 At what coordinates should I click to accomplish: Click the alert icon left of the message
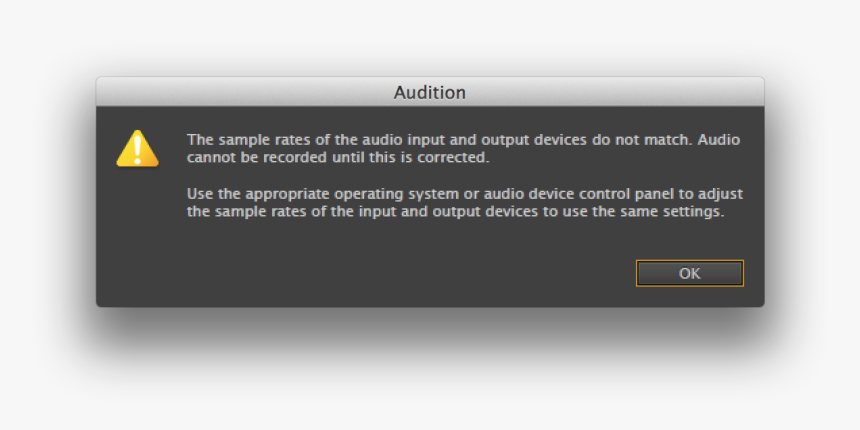coord(138,148)
